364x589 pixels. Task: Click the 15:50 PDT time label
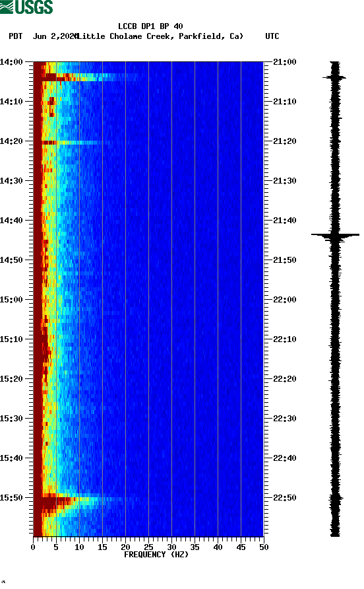click(11, 498)
